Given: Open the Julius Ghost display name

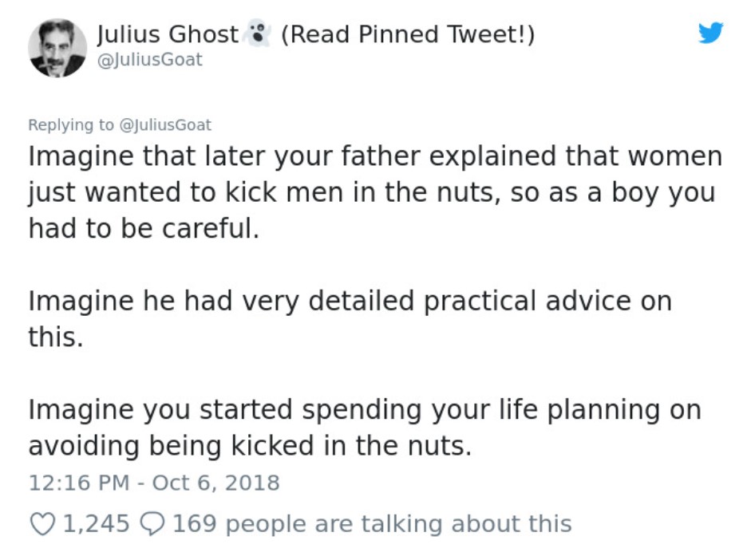Looking at the screenshot, I should pyautogui.click(x=168, y=34).
